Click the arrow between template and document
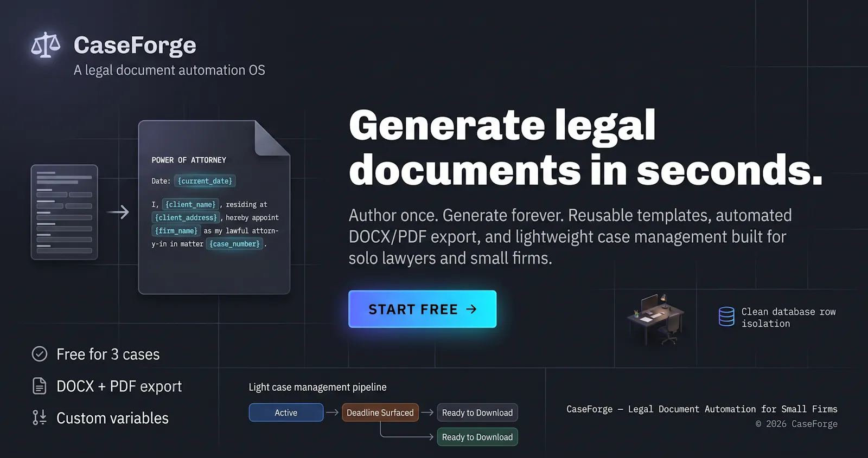 pos(118,212)
